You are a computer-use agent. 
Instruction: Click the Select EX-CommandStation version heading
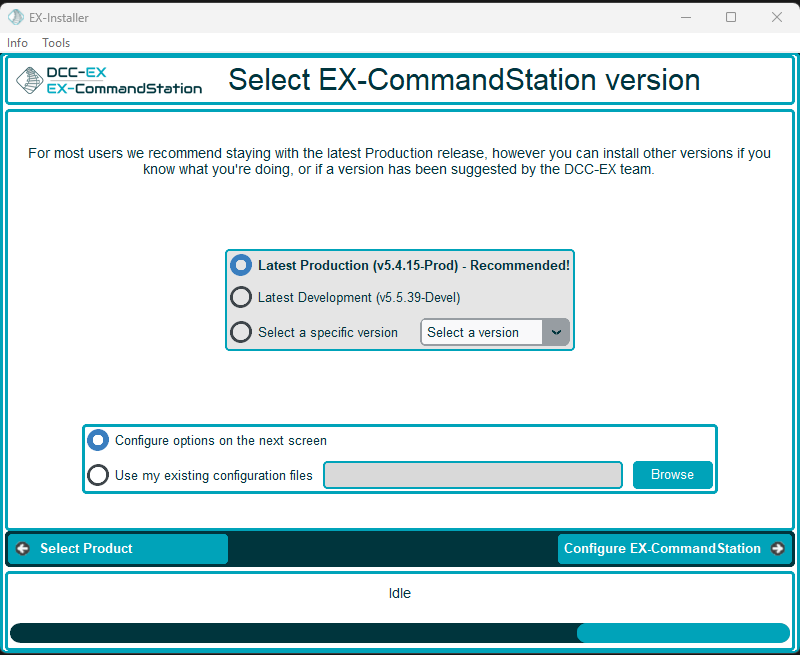pyautogui.click(x=464, y=80)
